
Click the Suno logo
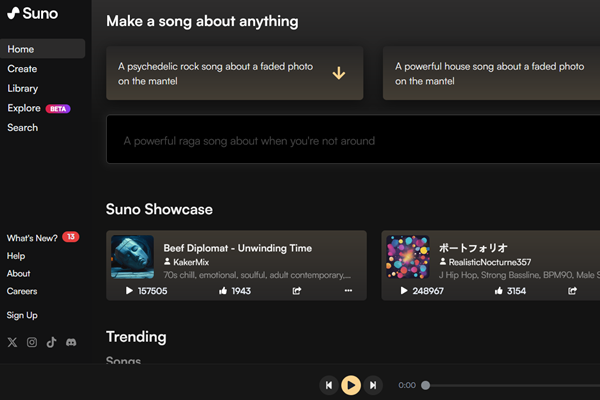pyautogui.click(x=33, y=13)
